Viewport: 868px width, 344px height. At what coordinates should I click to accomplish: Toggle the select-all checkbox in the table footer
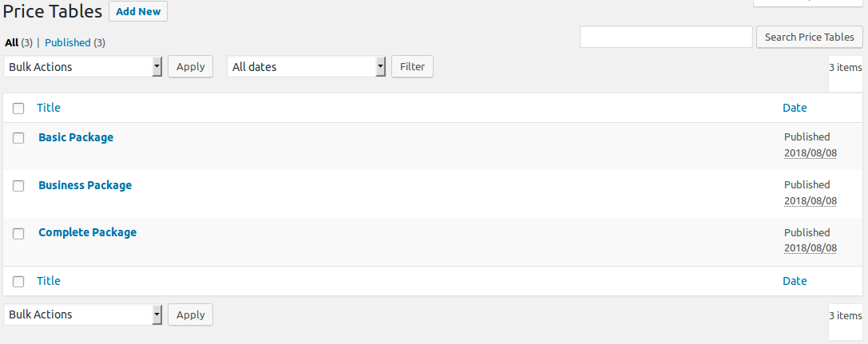pos(18,282)
